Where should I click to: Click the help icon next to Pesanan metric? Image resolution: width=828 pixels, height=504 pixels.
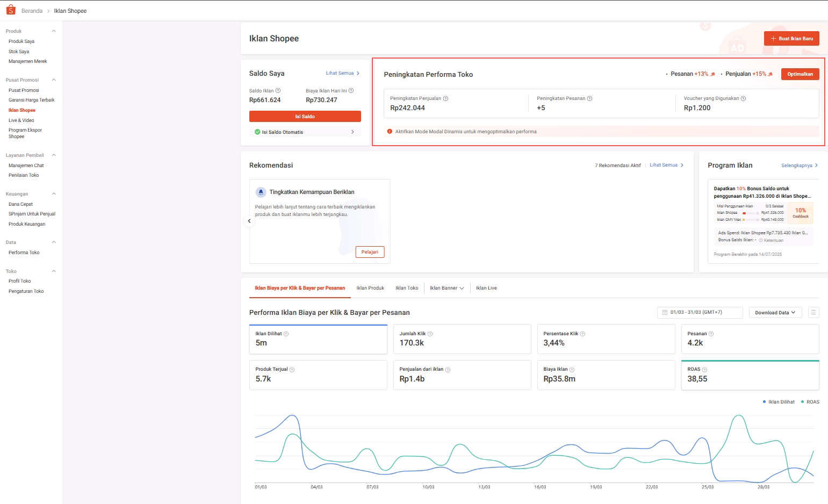pyautogui.click(x=711, y=334)
